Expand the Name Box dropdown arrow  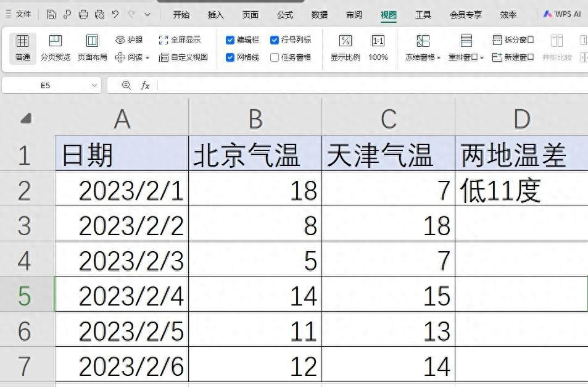coord(94,86)
